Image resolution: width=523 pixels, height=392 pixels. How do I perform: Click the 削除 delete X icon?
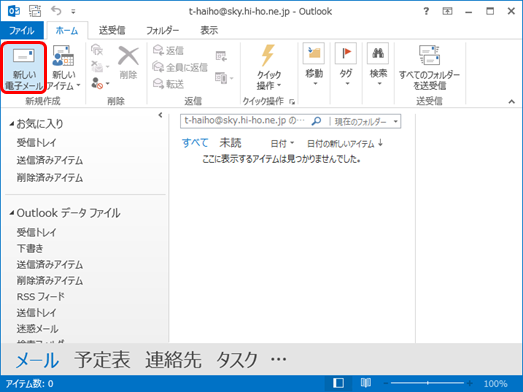click(x=128, y=63)
